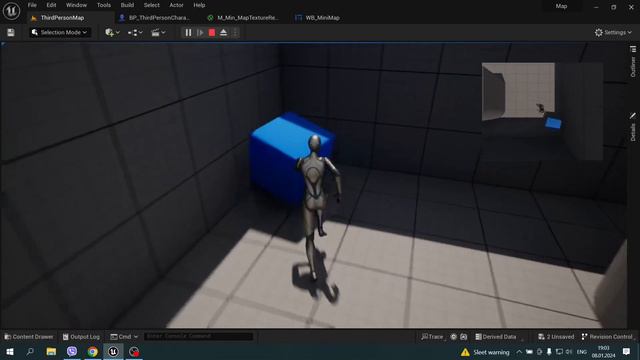This screenshot has width=640, height=360.
Task: Click the red recorder taskbar icon
Action: coord(134,351)
